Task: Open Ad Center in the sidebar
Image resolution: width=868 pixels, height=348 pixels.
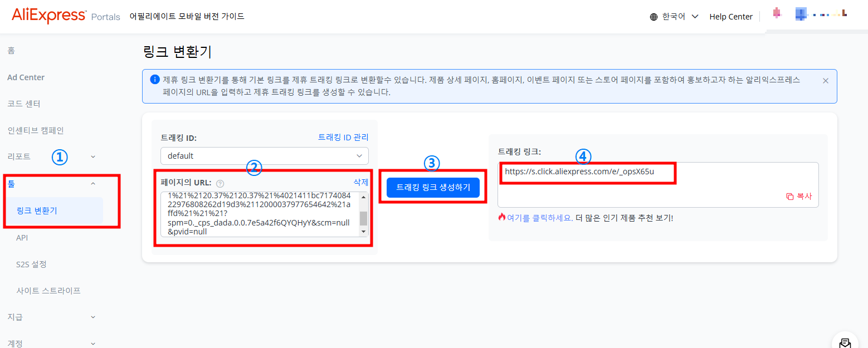Action: click(x=26, y=77)
